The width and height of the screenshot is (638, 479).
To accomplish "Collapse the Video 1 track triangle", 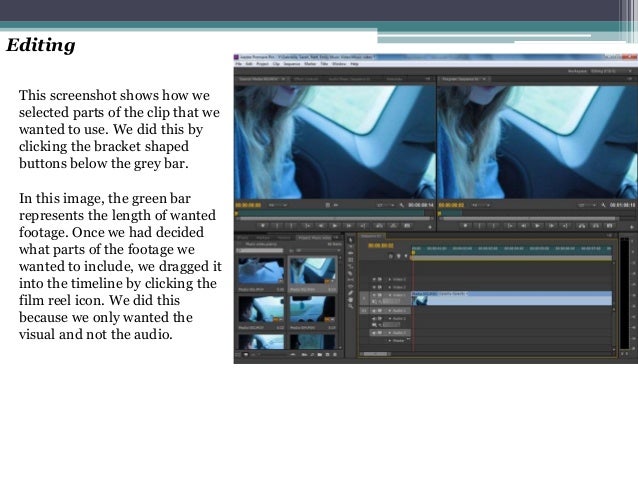I will coord(390,295).
